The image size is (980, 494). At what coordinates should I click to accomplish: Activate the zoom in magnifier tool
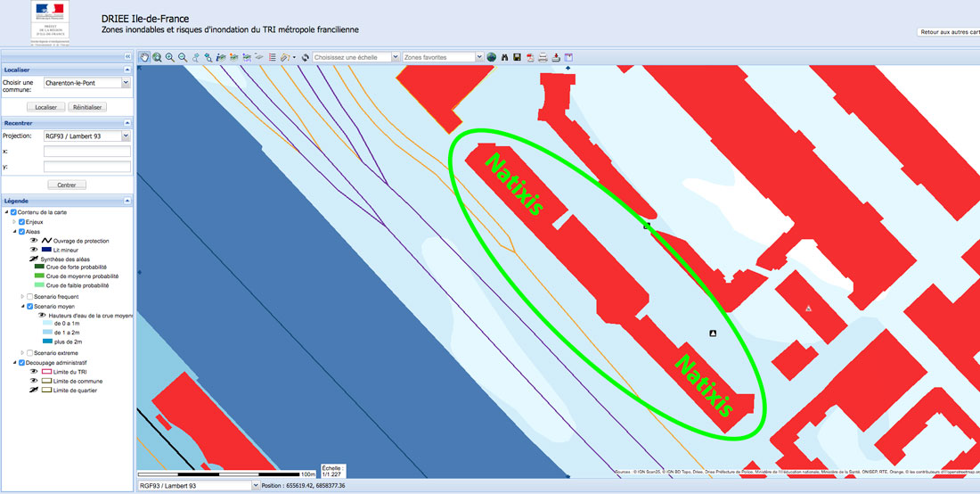(x=170, y=57)
